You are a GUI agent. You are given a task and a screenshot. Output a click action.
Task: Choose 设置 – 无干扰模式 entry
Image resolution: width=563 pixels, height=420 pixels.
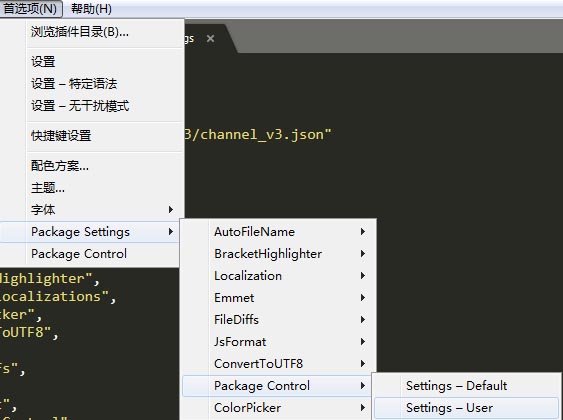click(x=92, y=106)
